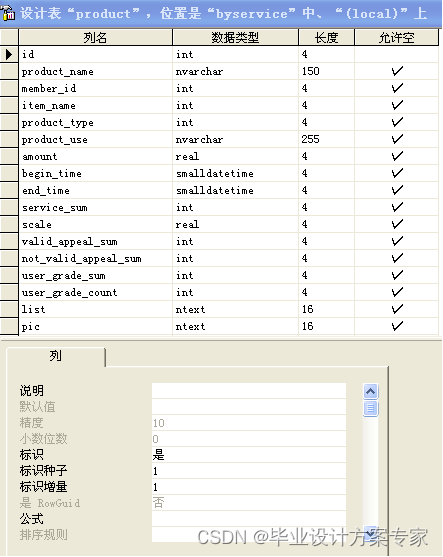This screenshot has width=443, height=557.
Task: Click row selector left of scale row
Action: pos(9,225)
